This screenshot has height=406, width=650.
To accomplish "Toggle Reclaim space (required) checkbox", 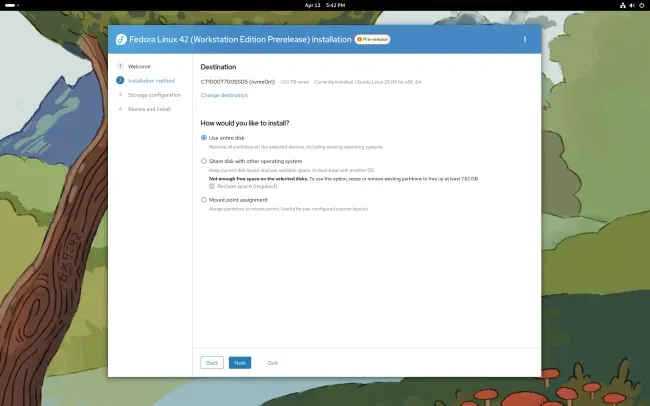I will [212, 186].
